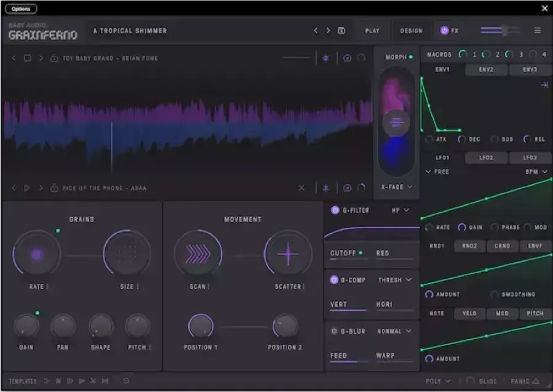Click the circular filter icon on Pick Up The Phone row
The width and height of the screenshot is (553, 392).
347,188
